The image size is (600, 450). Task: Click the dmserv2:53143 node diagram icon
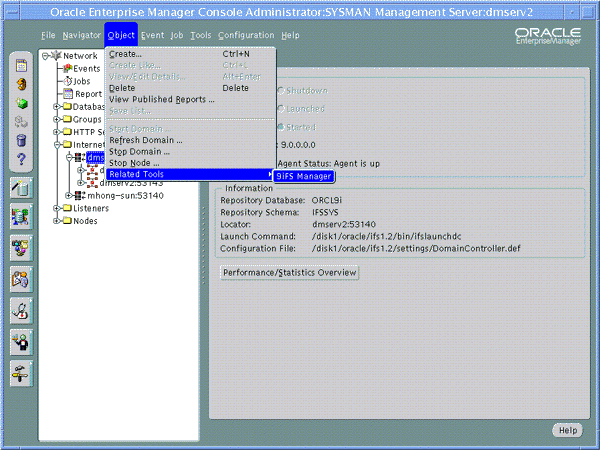[92, 183]
